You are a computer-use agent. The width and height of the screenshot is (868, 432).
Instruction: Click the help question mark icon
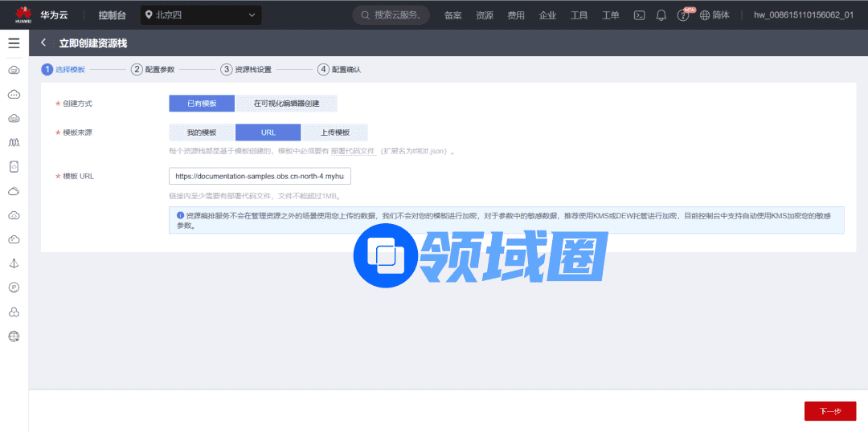pyautogui.click(x=683, y=15)
